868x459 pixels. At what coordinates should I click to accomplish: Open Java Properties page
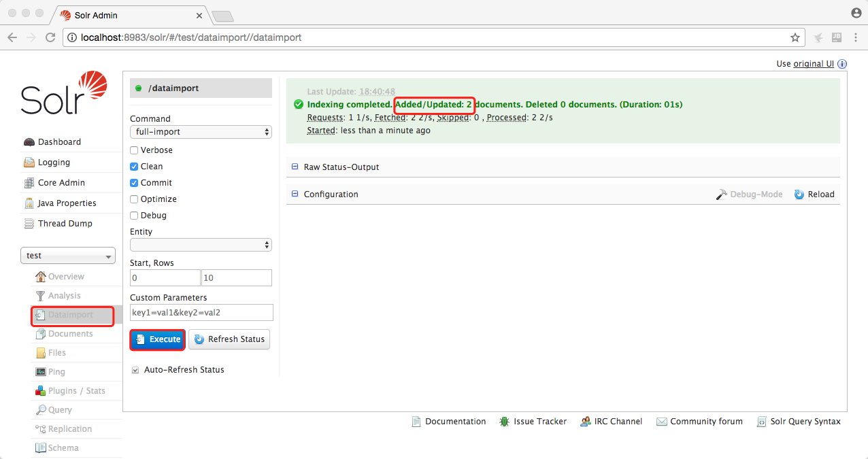(67, 203)
